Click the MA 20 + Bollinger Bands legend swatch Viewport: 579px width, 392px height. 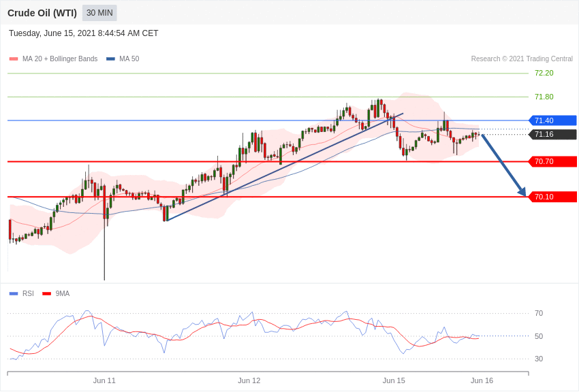[x=14, y=59]
